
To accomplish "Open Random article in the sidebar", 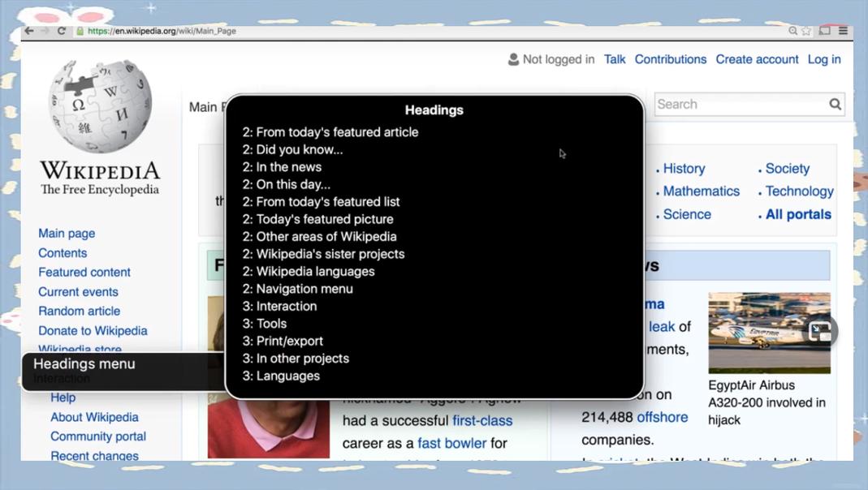I will 79,311.
